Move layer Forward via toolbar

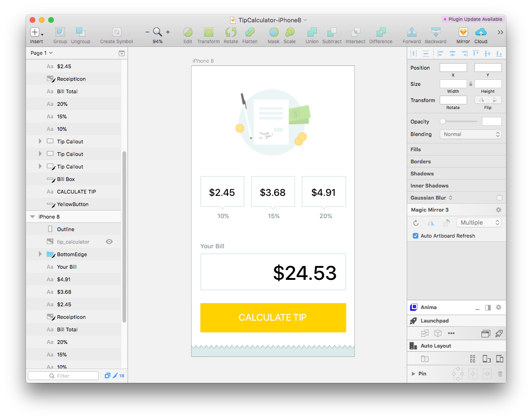pyautogui.click(x=411, y=32)
